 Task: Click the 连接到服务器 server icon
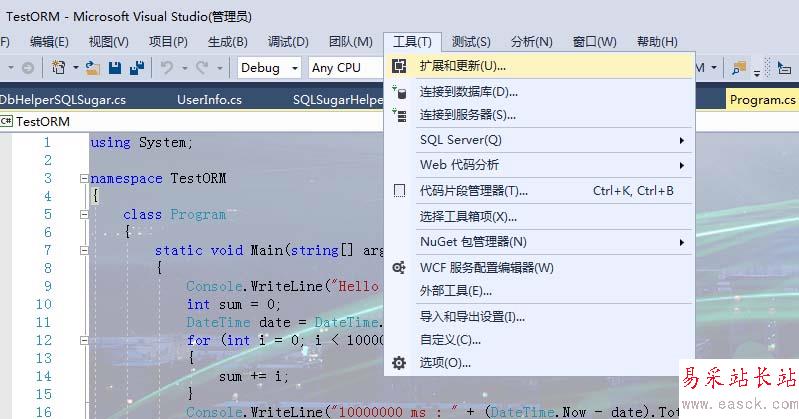399,115
